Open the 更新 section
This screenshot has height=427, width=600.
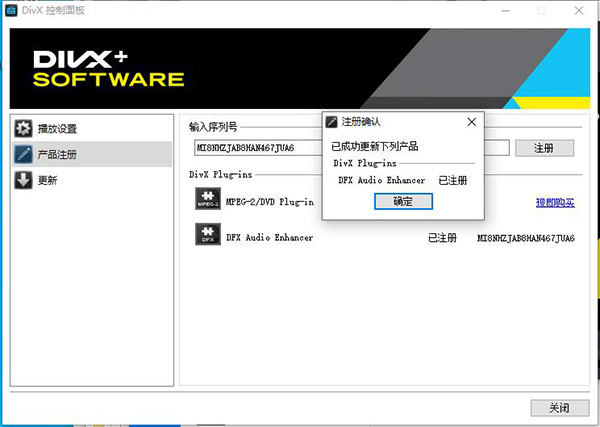(92, 180)
